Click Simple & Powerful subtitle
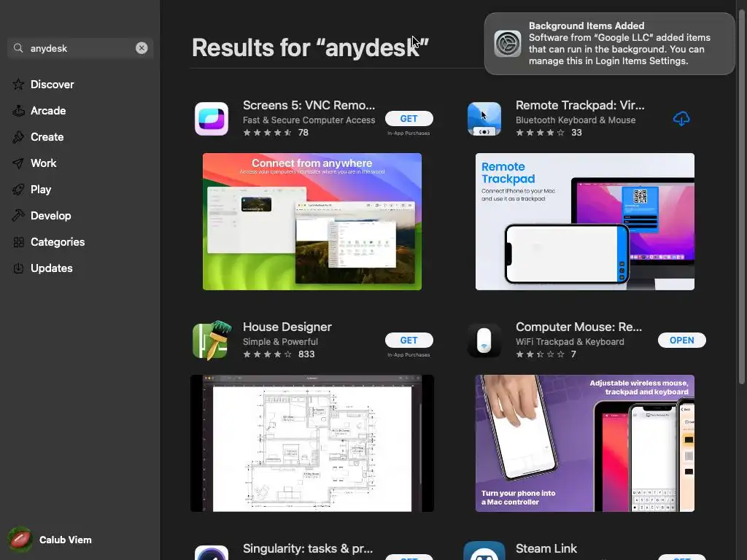This screenshot has height=560, width=747. [x=280, y=342]
